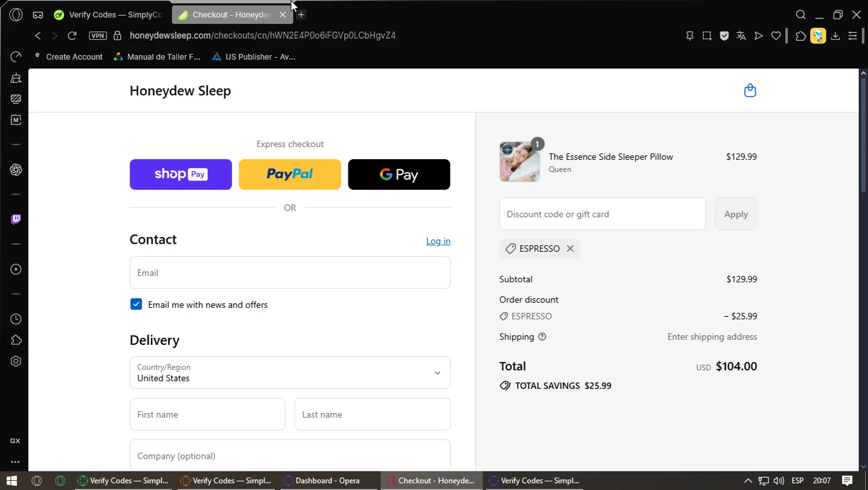Close the Checkout - Honeydew tab
This screenshot has width=868, height=490.
[282, 15]
